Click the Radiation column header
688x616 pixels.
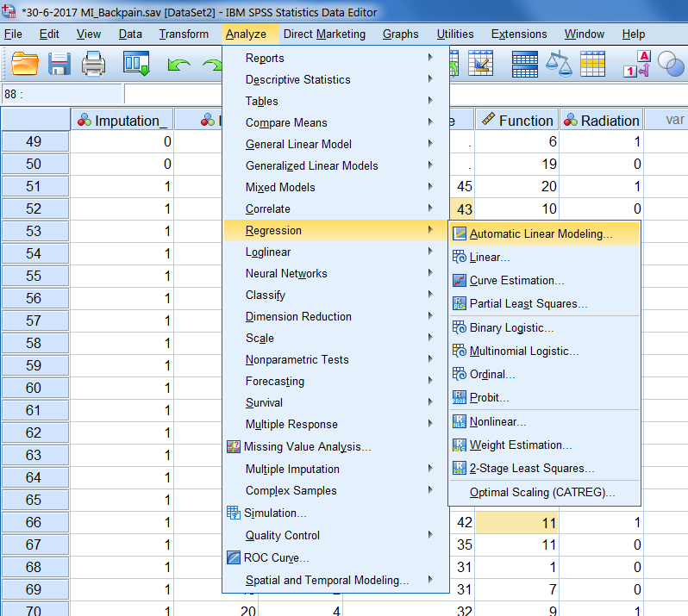601,121
